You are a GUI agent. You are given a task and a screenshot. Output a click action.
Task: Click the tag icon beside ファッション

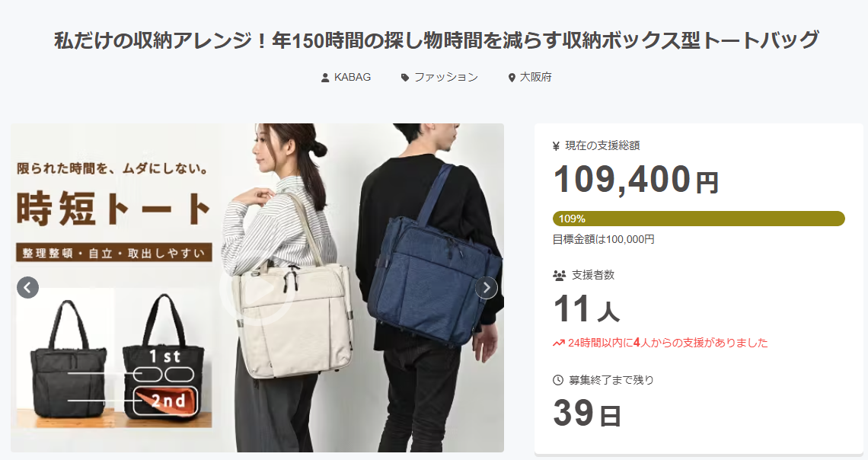[404, 78]
